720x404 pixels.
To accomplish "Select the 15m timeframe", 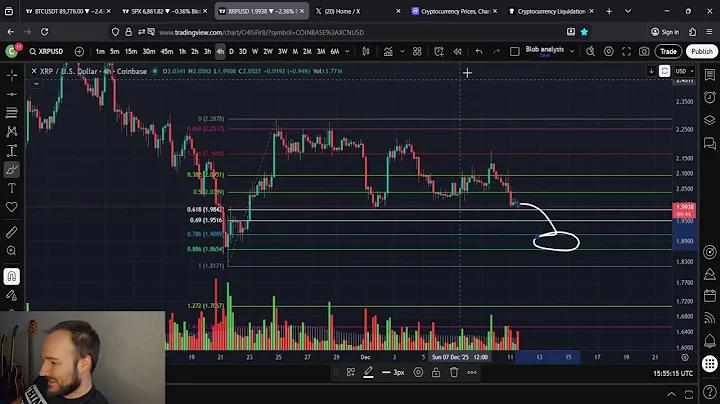I will (x=131, y=51).
